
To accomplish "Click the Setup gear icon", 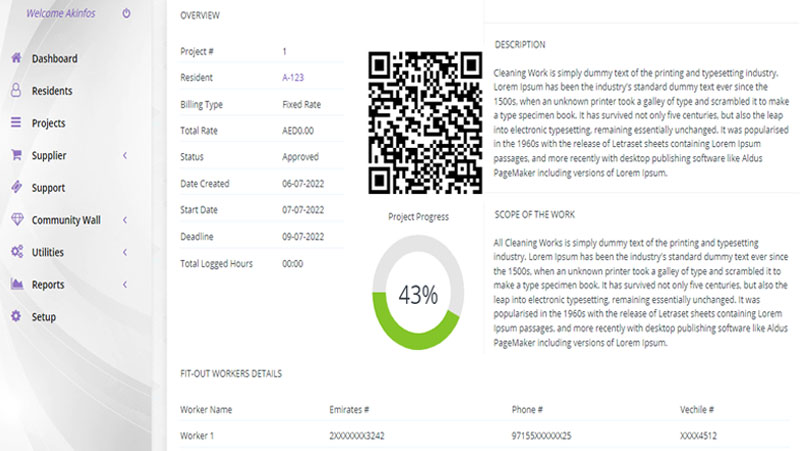I will click(x=16, y=317).
